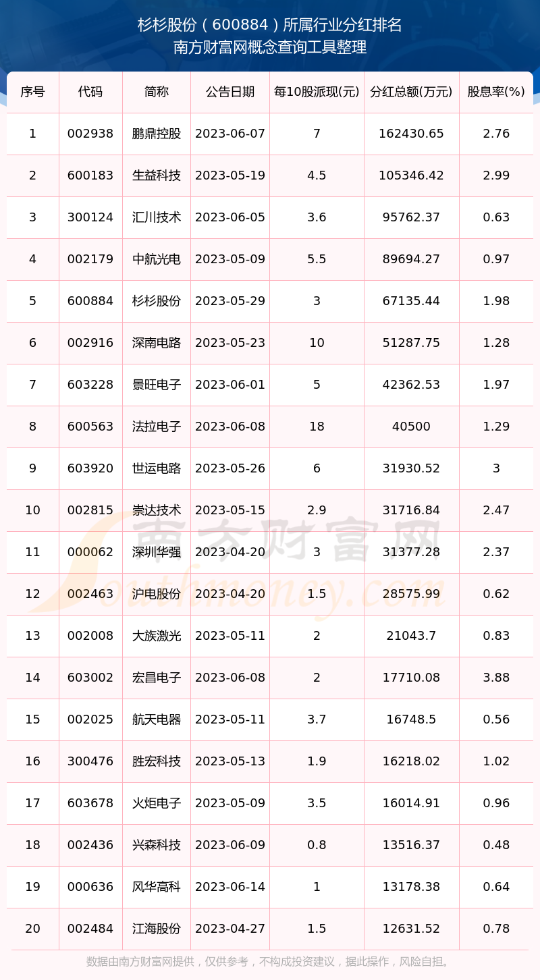Click the name 深圳华强
Image resolution: width=540 pixels, height=980 pixels.
[157, 552]
